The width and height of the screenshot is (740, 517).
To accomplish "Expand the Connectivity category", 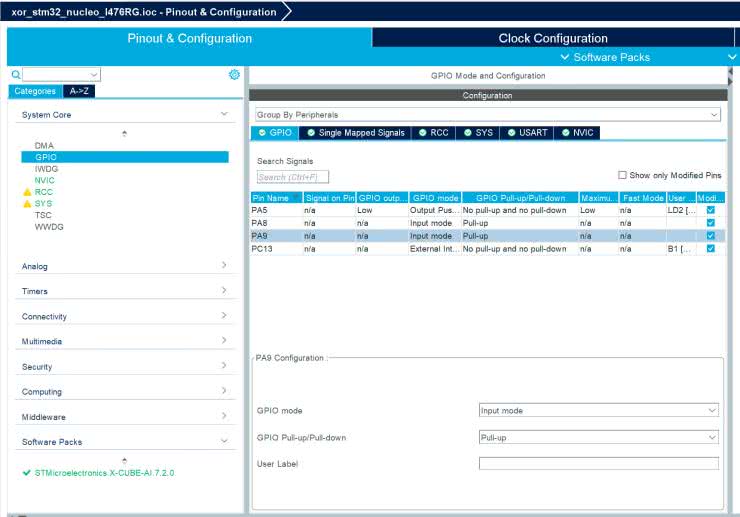I will (124, 316).
